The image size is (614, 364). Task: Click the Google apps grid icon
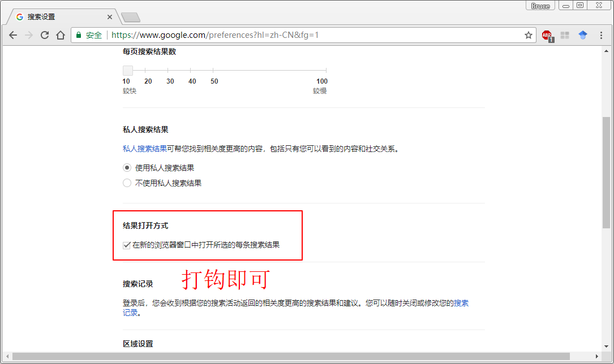click(565, 35)
